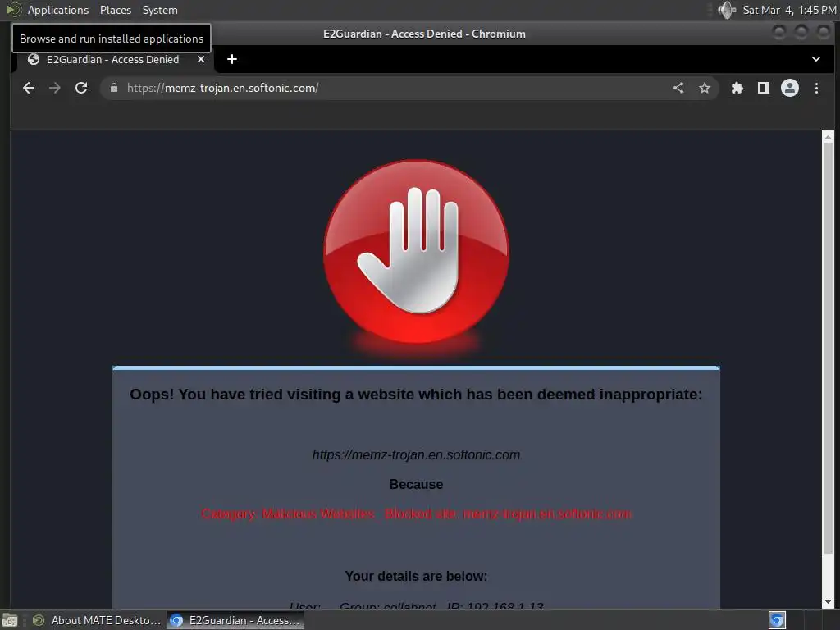The width and height of the screenshot is (840, 630).
Task: Click the scrollbar down arrow
Action: 828,603
